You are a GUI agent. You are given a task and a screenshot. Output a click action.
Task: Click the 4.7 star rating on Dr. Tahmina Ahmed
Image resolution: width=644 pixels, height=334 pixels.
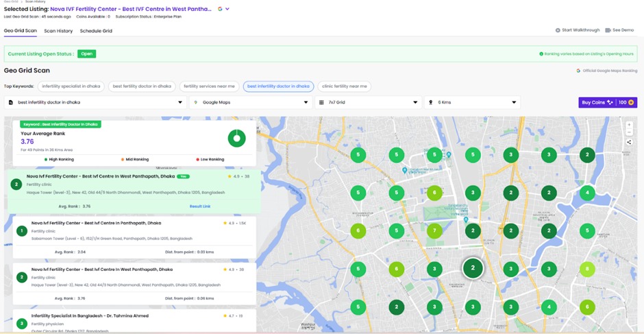(x=234, y=316)
